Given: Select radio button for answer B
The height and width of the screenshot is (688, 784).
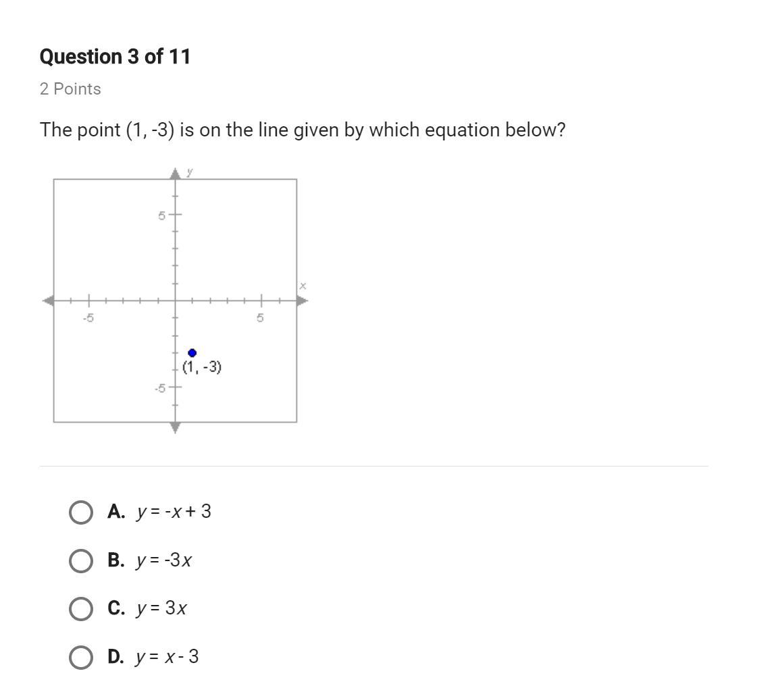Looking at the screenshot, I should point(81,561).
